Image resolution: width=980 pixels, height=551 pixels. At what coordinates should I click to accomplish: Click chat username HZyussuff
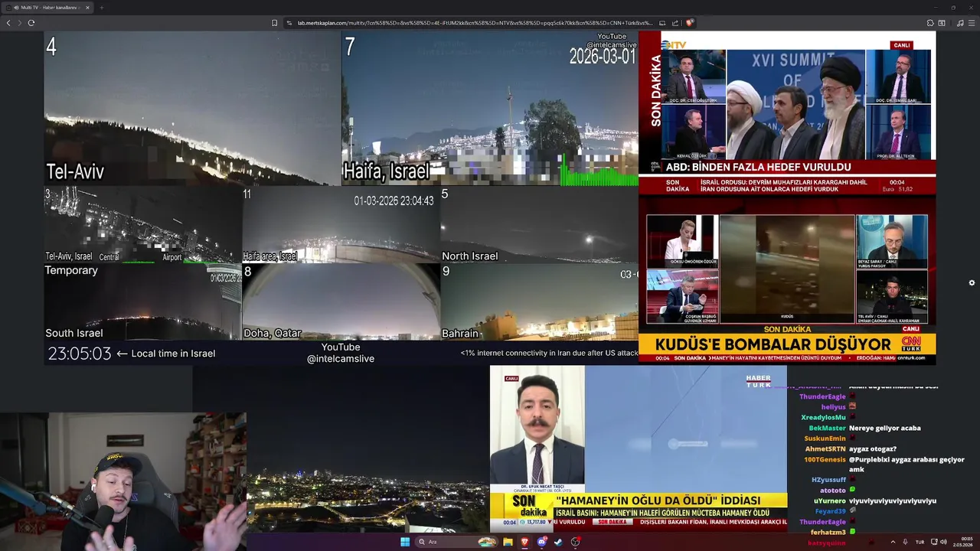pyautogui.click(x=828, y=480)
